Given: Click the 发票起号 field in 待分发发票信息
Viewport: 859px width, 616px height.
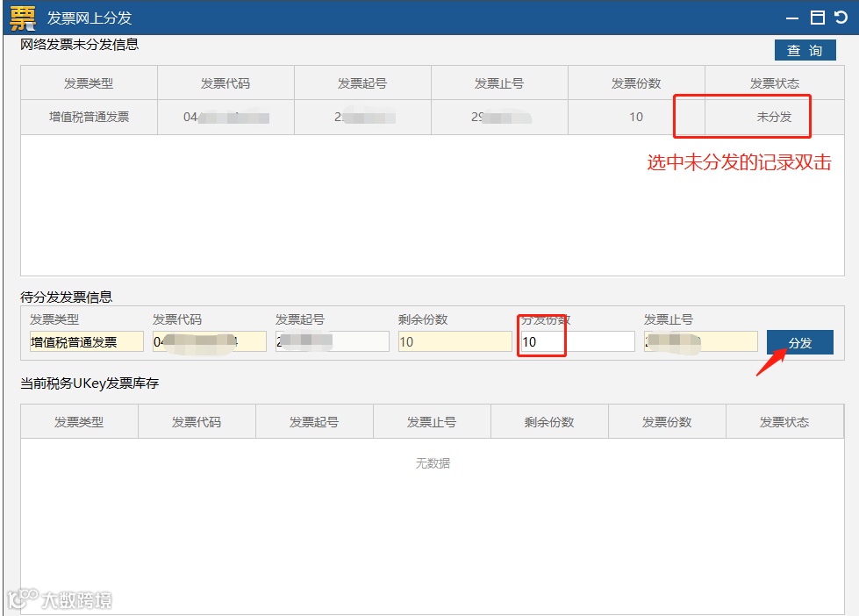Looking at the screenshot, I should 332,342.
